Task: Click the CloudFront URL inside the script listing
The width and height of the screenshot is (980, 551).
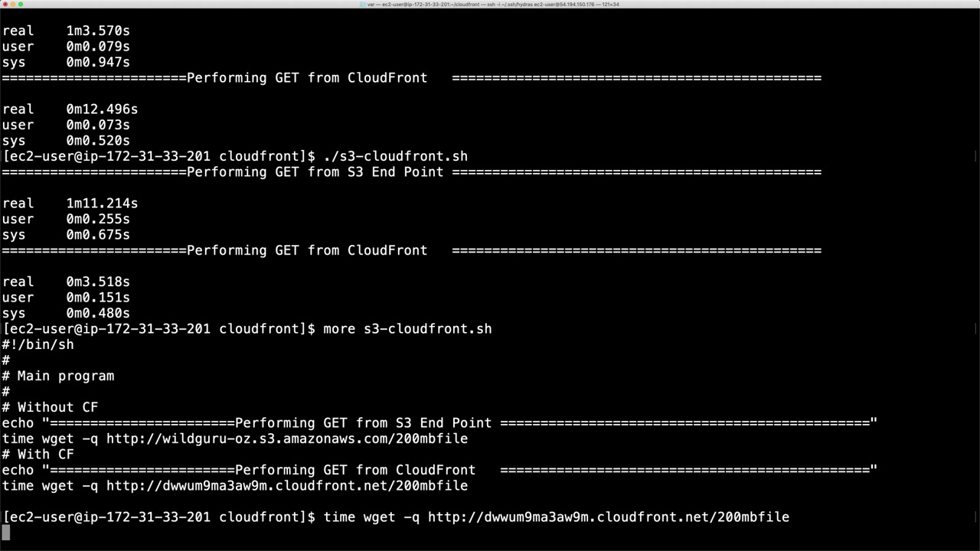Action: click(x=286, y=486)
